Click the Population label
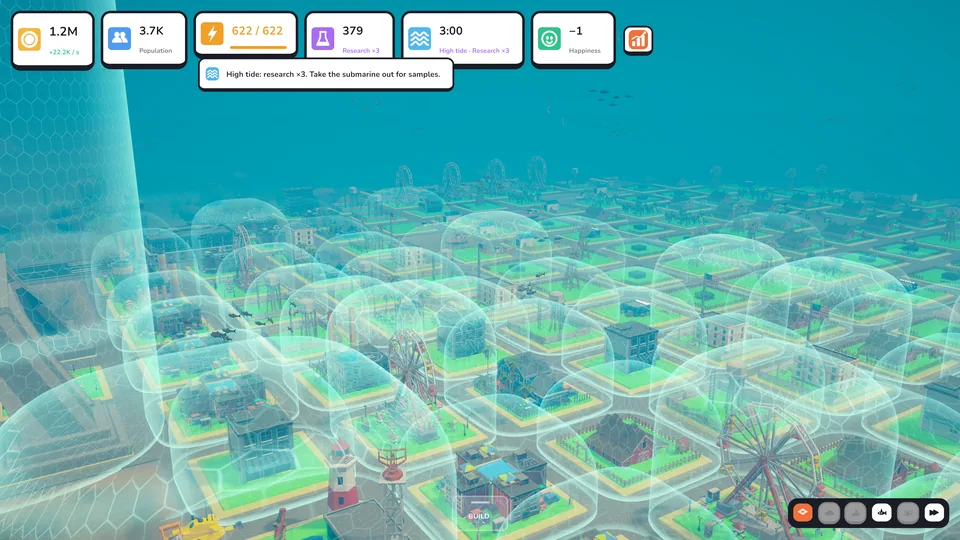The width and height of the screenshot is (960, 540). [x=156, y=50]
